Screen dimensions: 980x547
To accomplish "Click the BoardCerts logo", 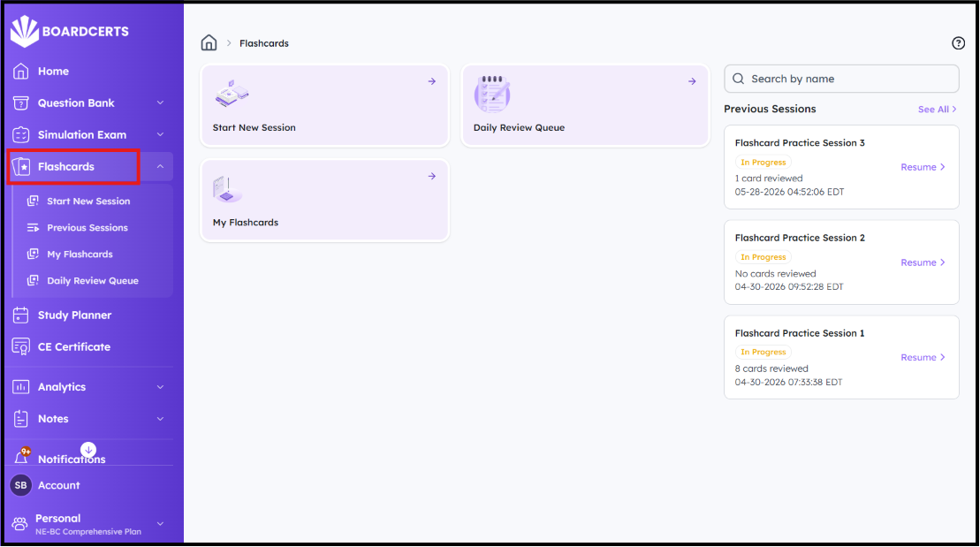I will point(70,31).
